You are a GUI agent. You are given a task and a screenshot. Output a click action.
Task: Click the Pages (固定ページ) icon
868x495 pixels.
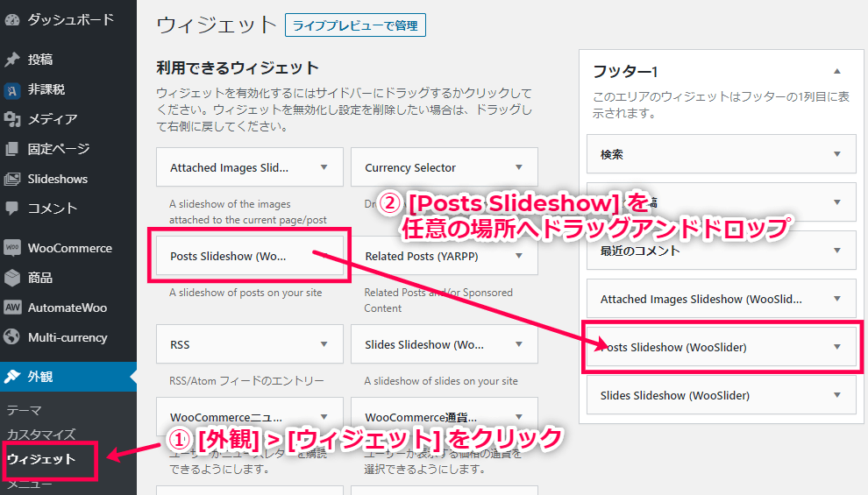pyautogui.click(x=12, y=149)
